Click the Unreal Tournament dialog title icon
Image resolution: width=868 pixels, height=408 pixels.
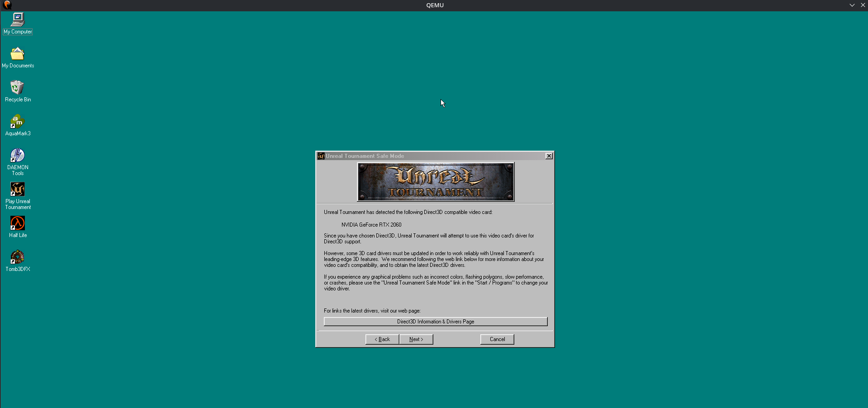[x=321, y=156]
